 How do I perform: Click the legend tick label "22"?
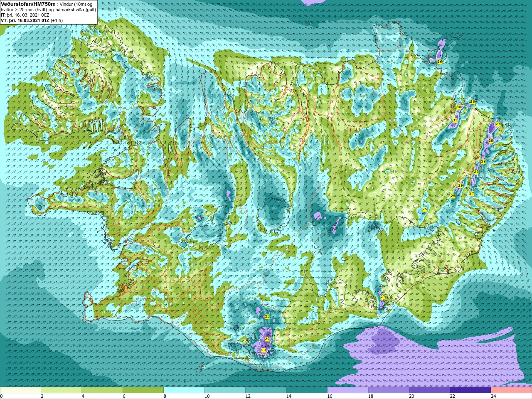pos(453,396)
